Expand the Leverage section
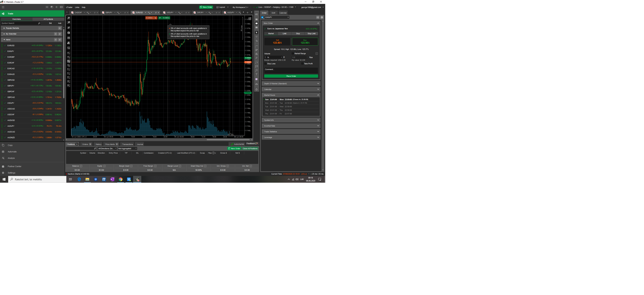Screen dimensions: 644x295 [291, 137]
